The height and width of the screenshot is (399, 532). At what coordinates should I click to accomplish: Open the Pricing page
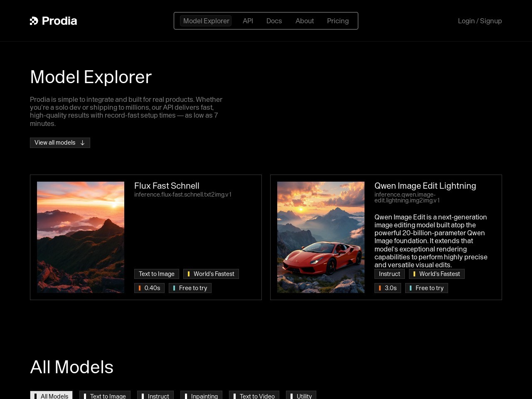[337, 21]
